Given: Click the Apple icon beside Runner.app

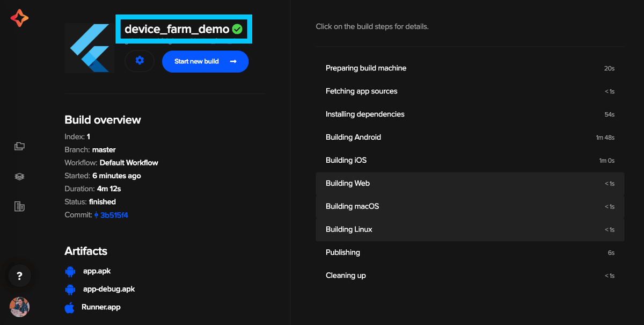Looking at the screenshot, I should [70, 307].
